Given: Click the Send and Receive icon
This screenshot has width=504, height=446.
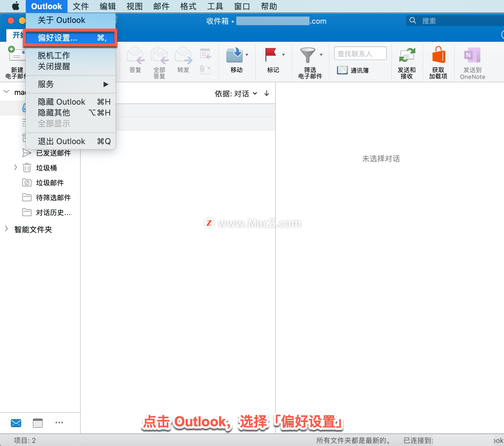Looking at the screenshot, I should pos(407,55).
